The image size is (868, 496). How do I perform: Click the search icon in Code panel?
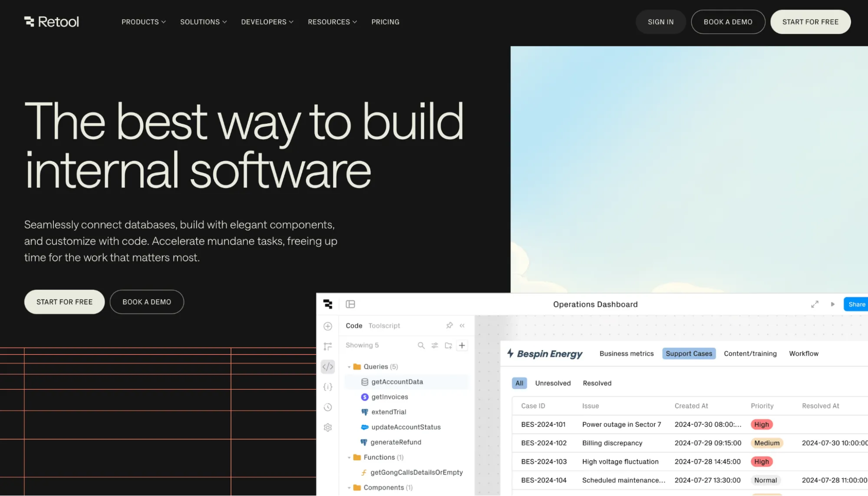421,345
